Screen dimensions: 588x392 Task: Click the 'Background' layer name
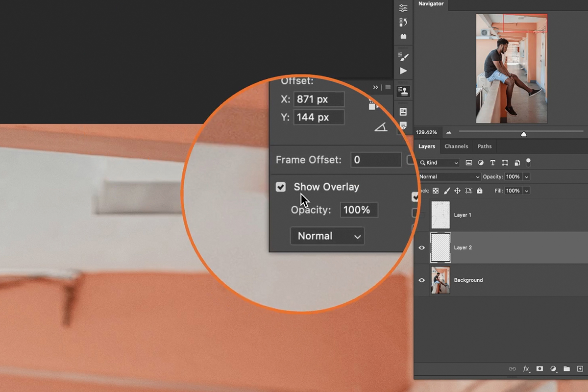[x=468, y=280]
